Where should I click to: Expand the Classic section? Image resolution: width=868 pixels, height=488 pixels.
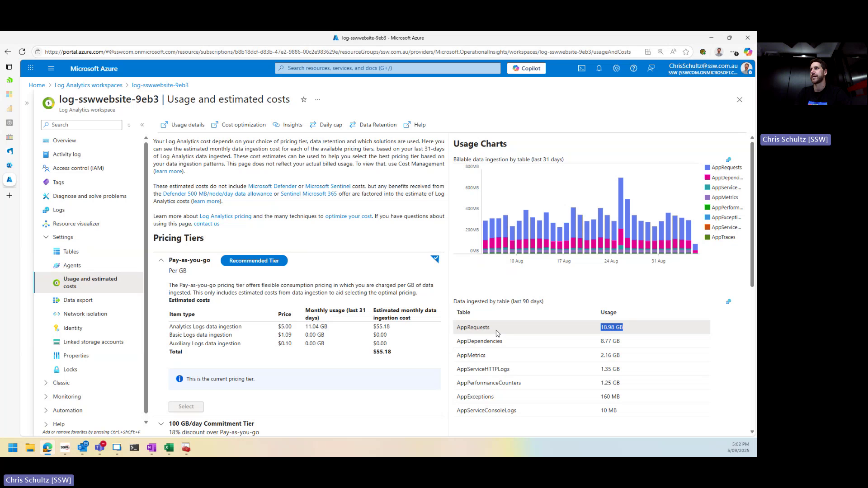46,383
